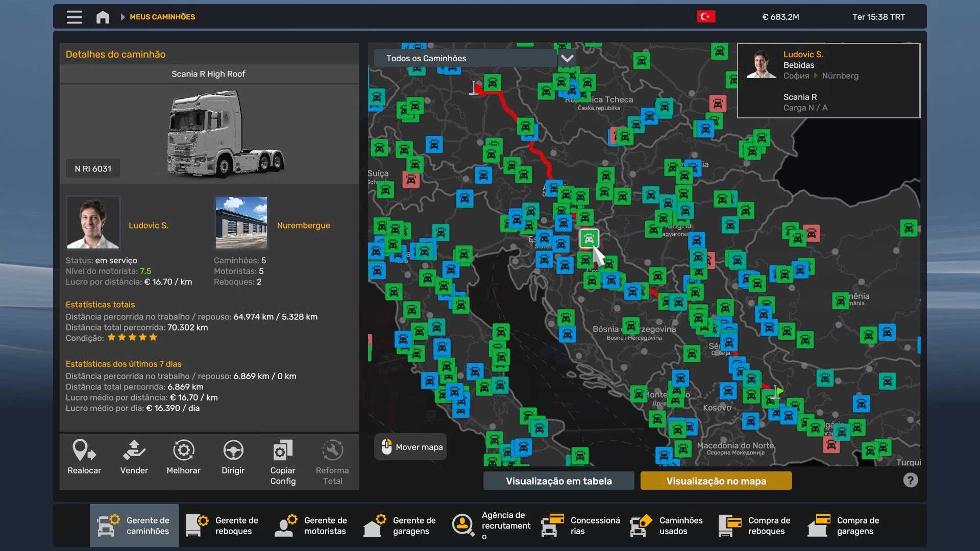Switch to Visualização em tabela
This screenshot has width=980, height=551.
point(558,481)
